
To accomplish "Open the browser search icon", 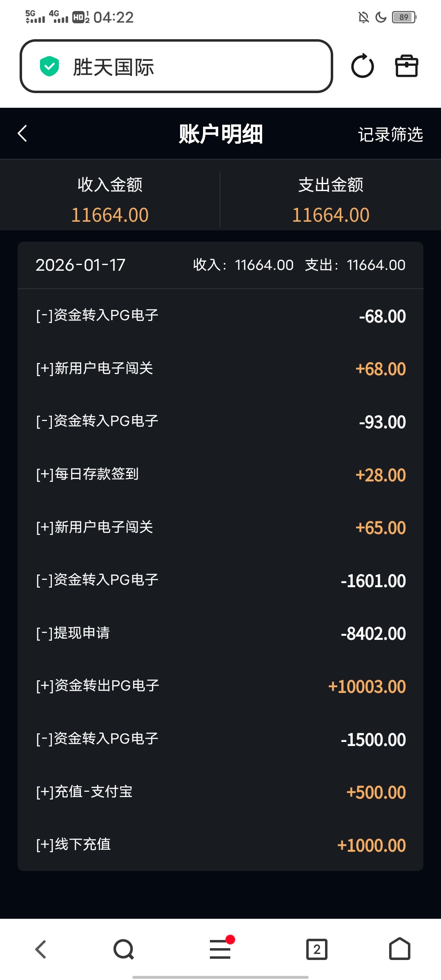I will point(124,949).
